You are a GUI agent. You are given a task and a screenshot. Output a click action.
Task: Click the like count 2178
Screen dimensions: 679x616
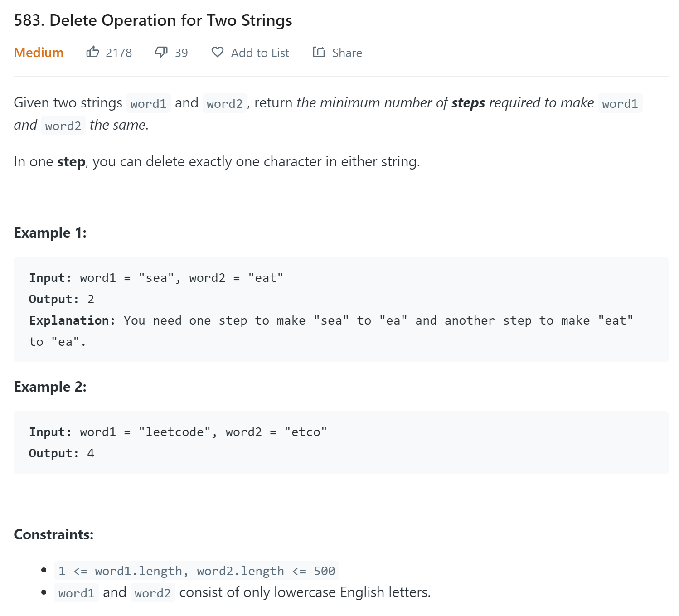(119, 53)
